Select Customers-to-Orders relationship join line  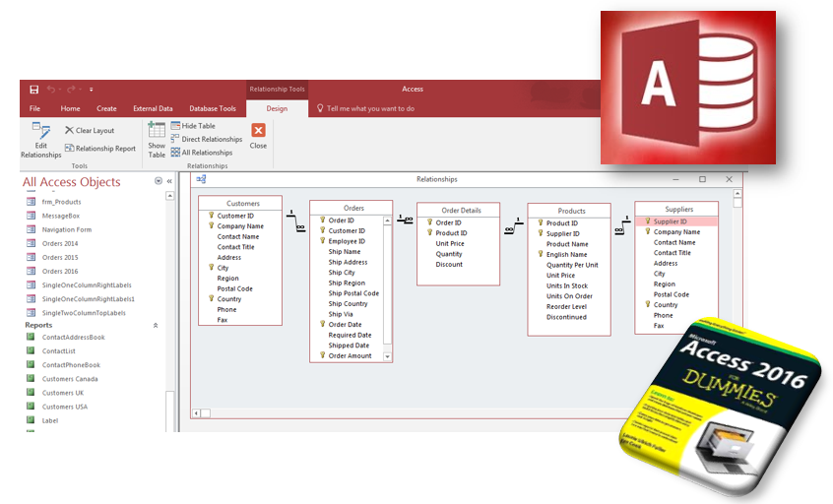(x=295, y=220)
